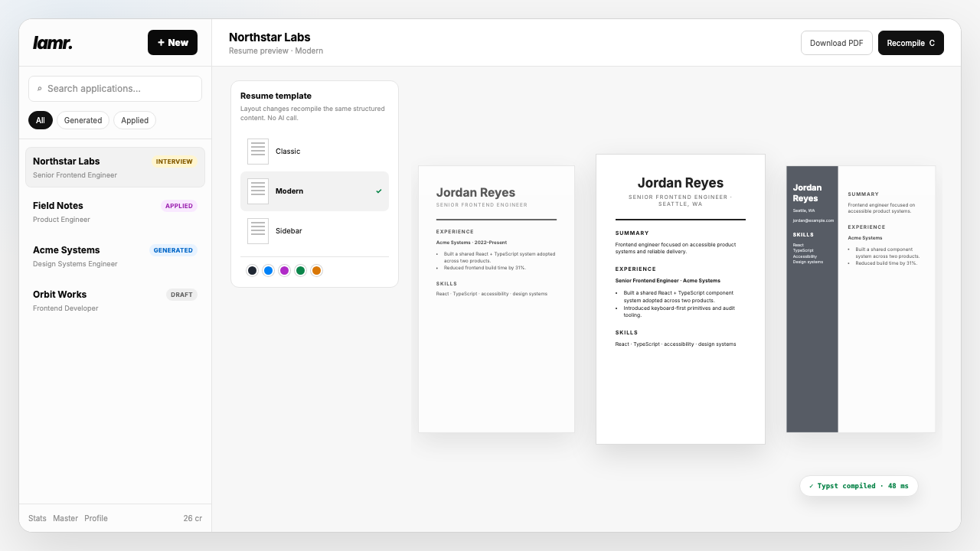The image size is (980, 551).
Task: Click the lamr. logo
Action: point(53,43)
